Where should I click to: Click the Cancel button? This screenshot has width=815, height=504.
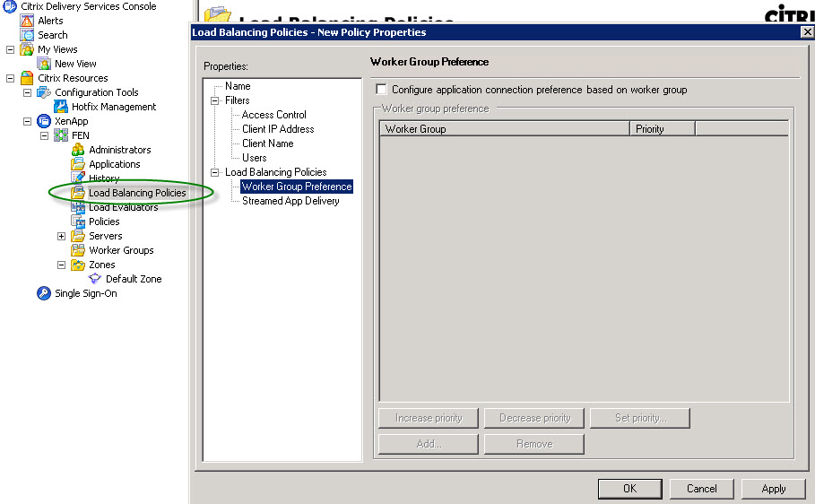(x=702, y=489)
